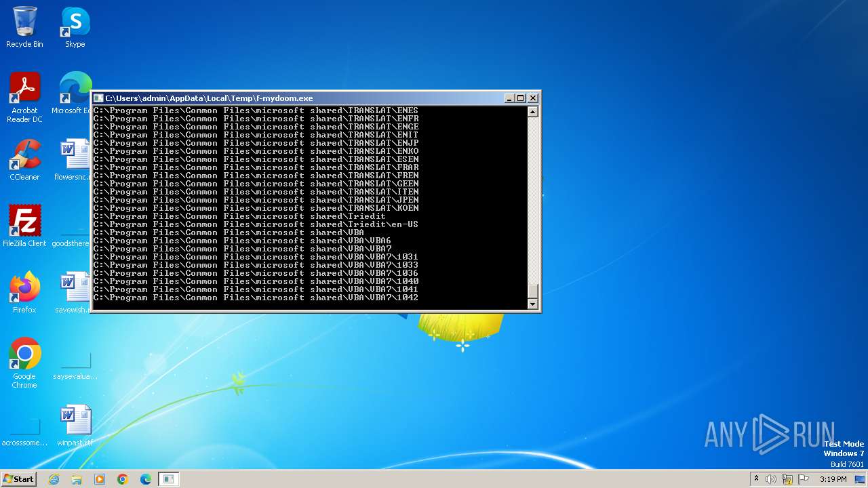868x488 pixels.
Task: Click the console line ending VBA7\1042
Action: point(256,298)
